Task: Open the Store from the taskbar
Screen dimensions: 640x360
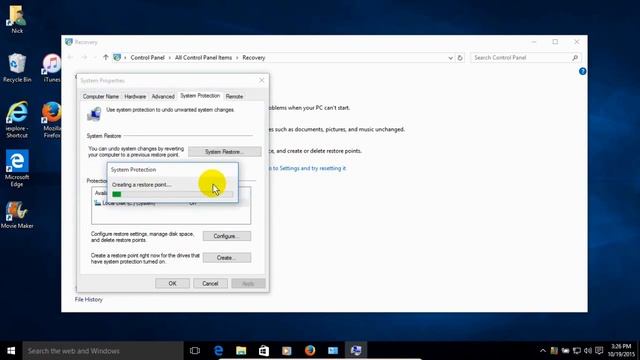Action: [x=264, y=351]
